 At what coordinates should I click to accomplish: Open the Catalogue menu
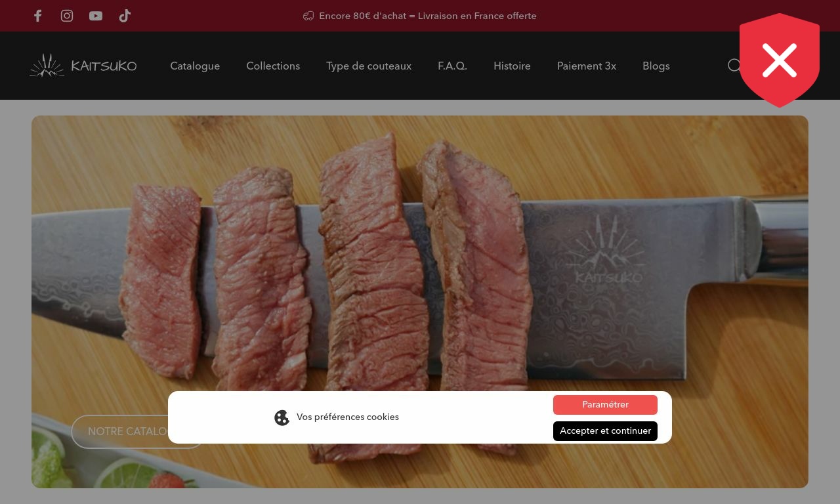click(x=195, y=66)
